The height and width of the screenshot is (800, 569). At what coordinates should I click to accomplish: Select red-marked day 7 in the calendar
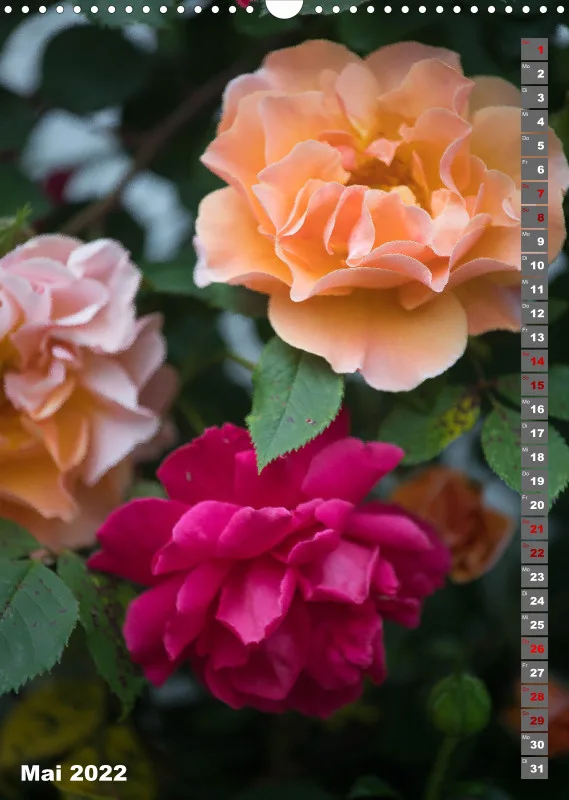pyautogui.click(x=534, y=193)
